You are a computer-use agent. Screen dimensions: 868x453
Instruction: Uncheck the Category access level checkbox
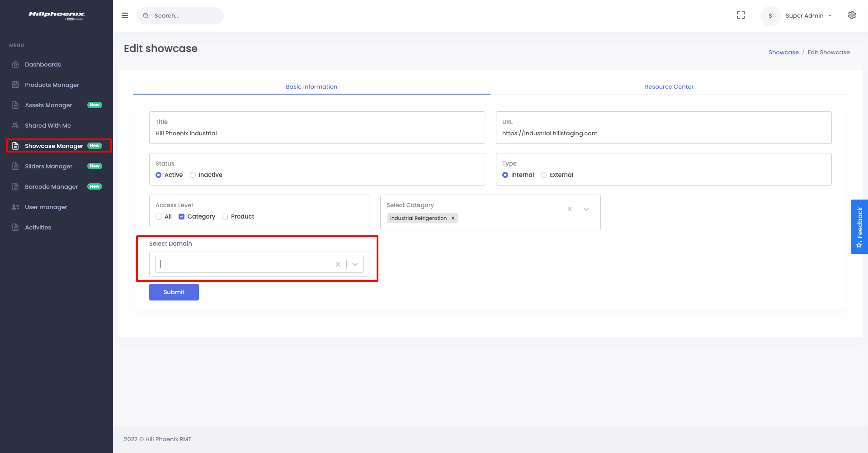tap(181, 217)
